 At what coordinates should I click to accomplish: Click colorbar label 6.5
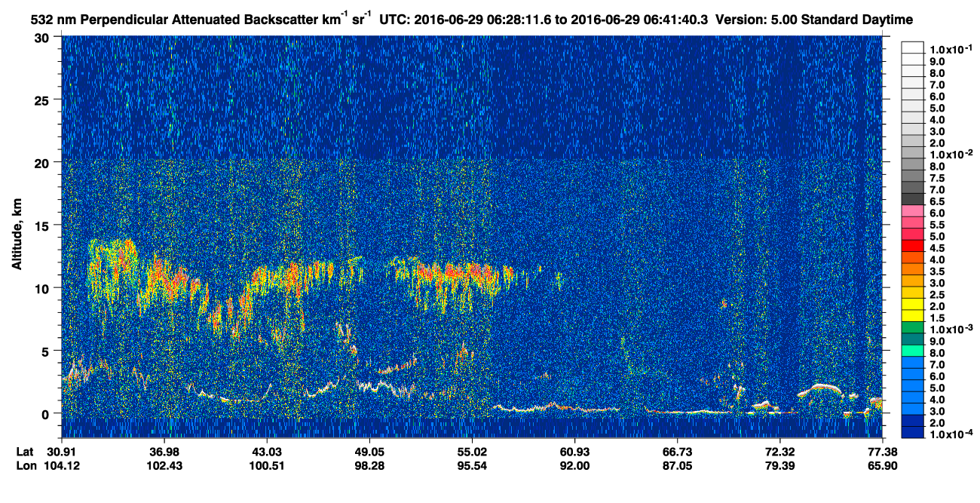click(937, 201)
